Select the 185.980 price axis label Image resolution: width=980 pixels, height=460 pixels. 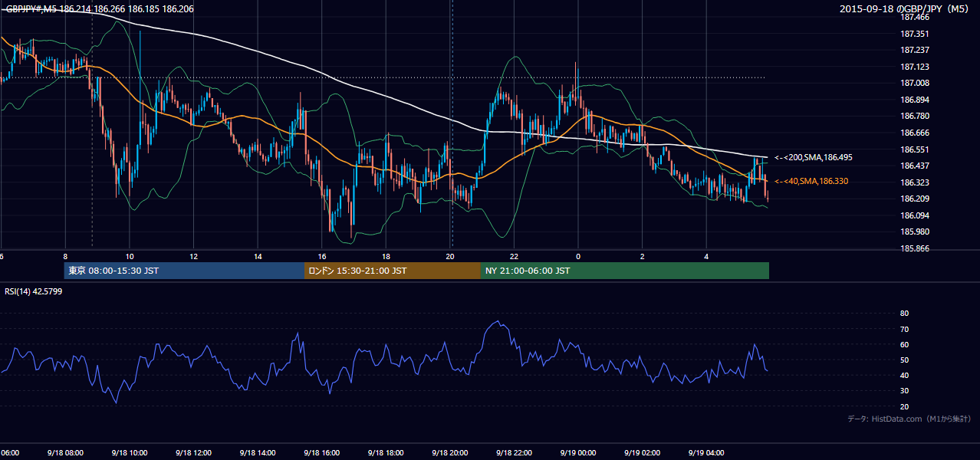coord(914,232)
